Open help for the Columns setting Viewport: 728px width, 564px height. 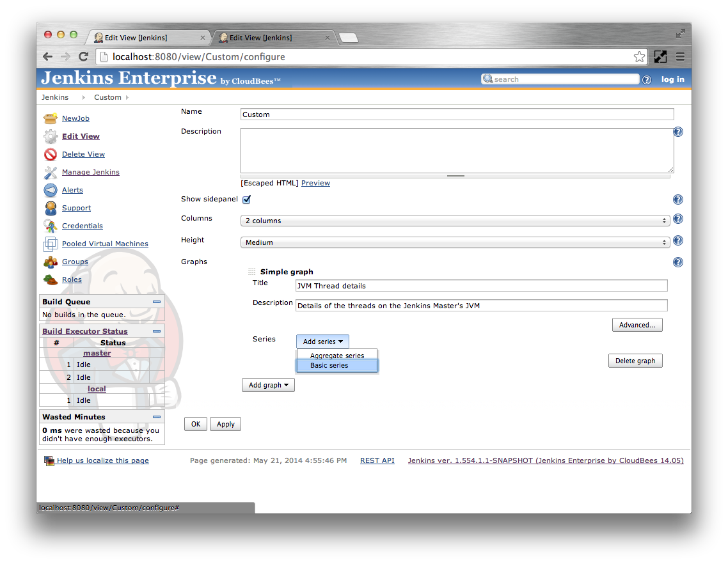pos(678,219)
